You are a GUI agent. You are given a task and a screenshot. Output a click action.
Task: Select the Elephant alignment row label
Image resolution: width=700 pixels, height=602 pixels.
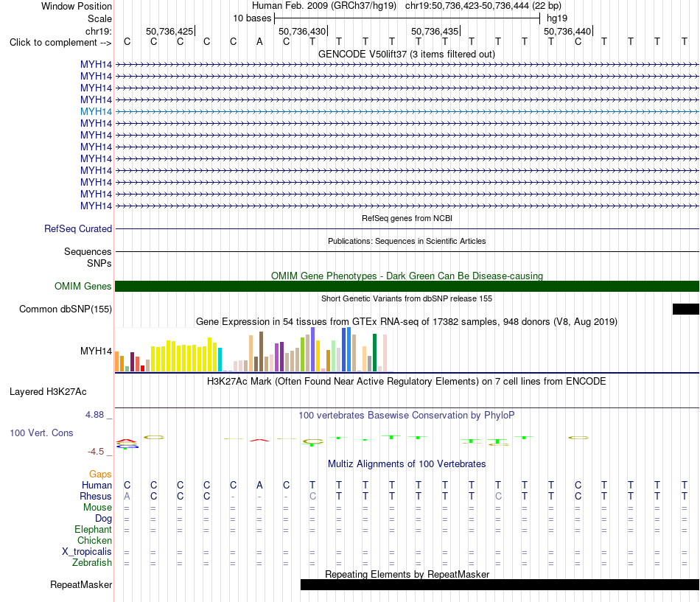(94, 529)
